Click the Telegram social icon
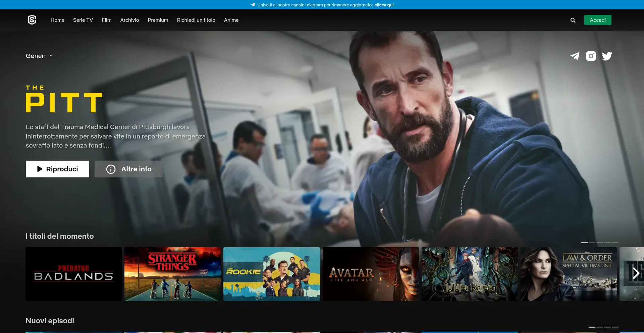Image resolution: width=644 pixels, height=333 pixels. tap(575, 56)
